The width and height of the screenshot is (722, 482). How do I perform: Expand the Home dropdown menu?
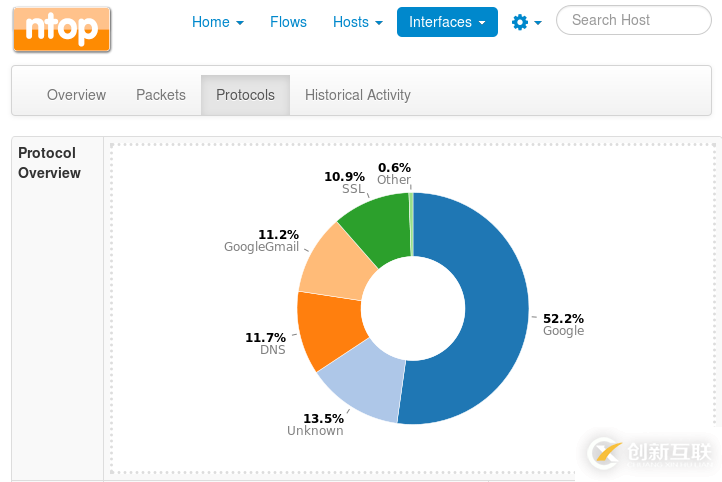217,22
